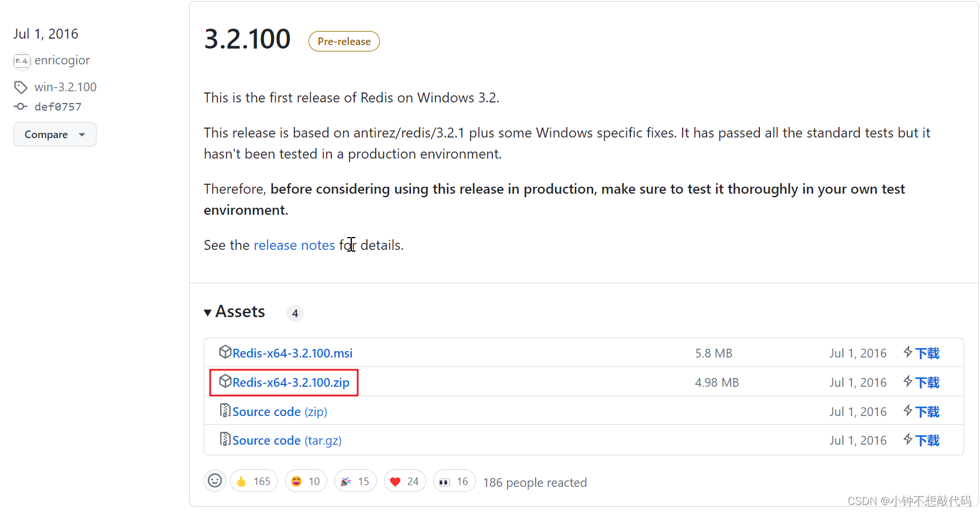Click the 186 people reacted text

coord(535,483)
